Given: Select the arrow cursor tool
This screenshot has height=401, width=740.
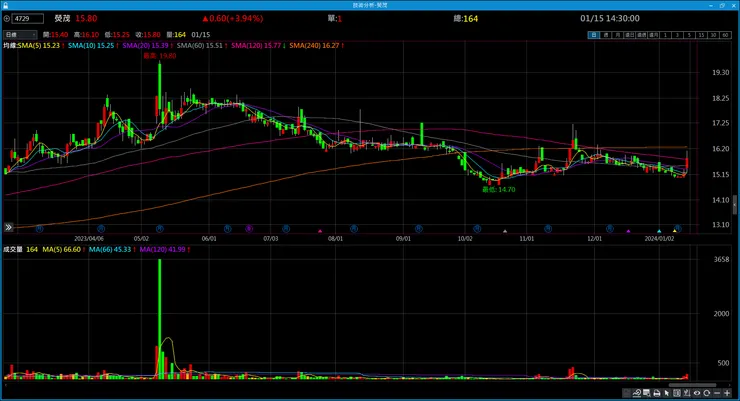Looking at the screenshot, I should [666, 393].
